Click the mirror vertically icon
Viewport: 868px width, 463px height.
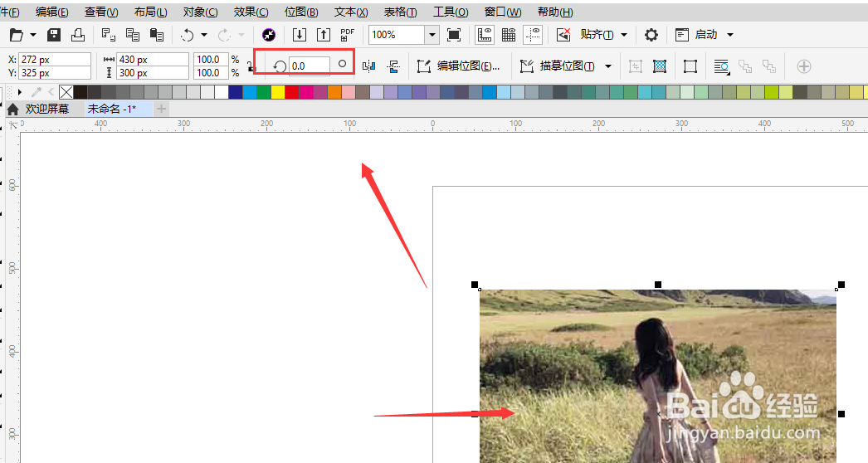click(x=393, y=66)
